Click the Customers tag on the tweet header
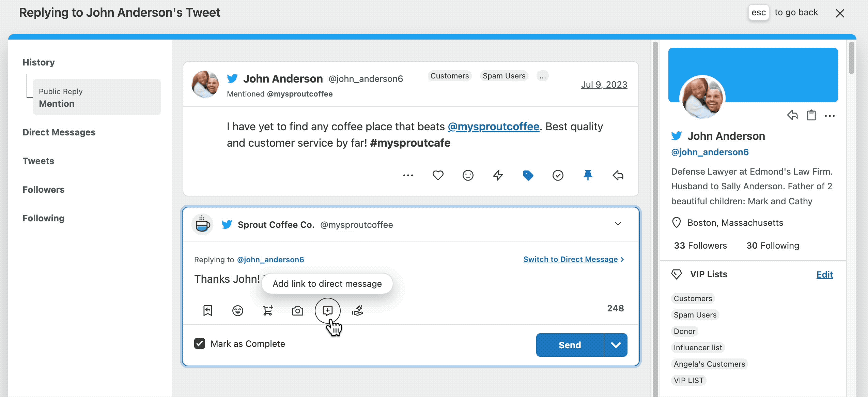Screen dimensions: 868x397 tap(450, 76)
